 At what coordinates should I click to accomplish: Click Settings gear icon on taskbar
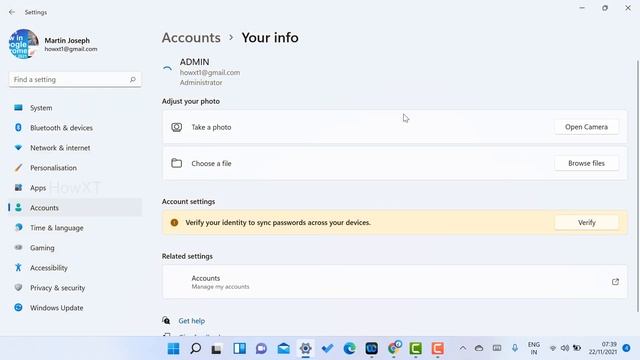click(305, 349)
